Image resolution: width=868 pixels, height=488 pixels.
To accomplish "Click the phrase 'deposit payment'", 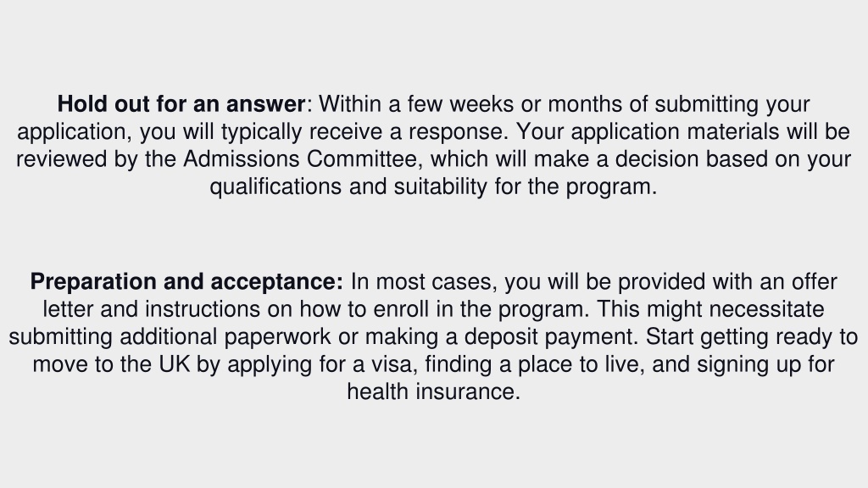I will click(548, 337).
